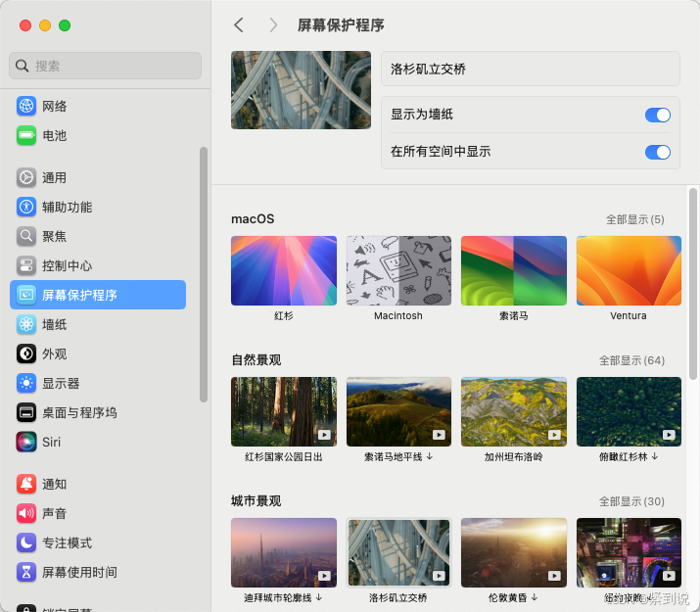This screenshot has width=700, height=612.
Task: Select the 红杉 macOS screen saver thumbnail
Action: point(284,270)
